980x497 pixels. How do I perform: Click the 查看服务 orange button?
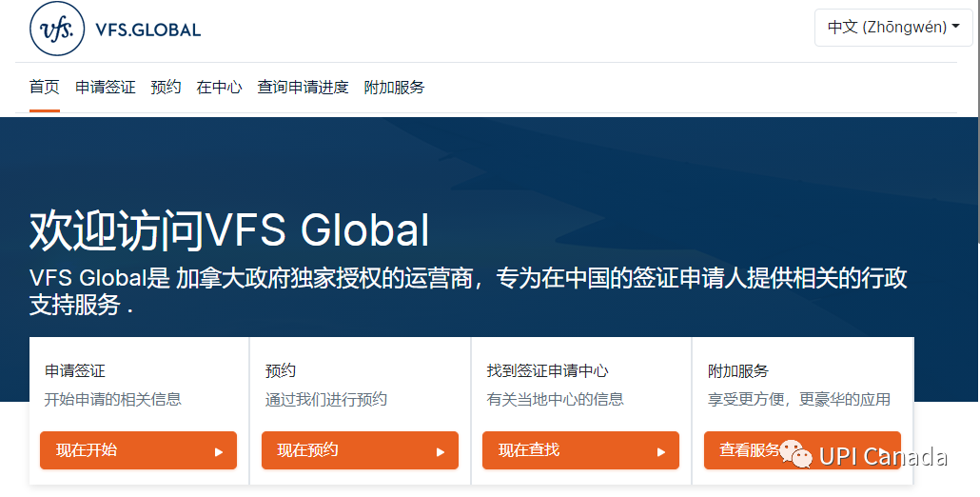point(802,450)
